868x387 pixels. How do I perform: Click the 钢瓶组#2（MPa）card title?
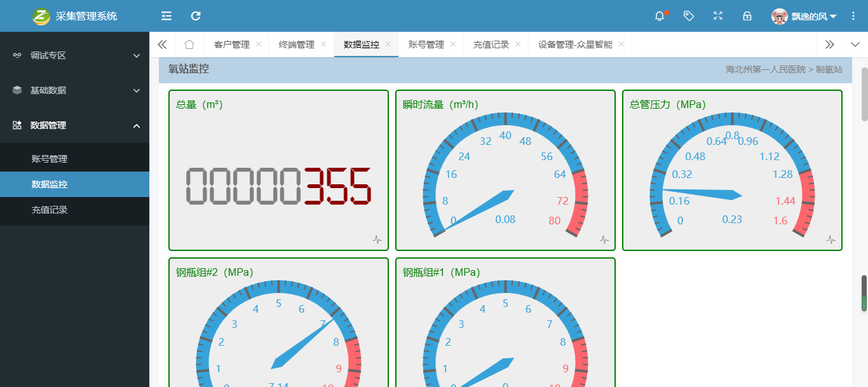(x=215, y=272)
